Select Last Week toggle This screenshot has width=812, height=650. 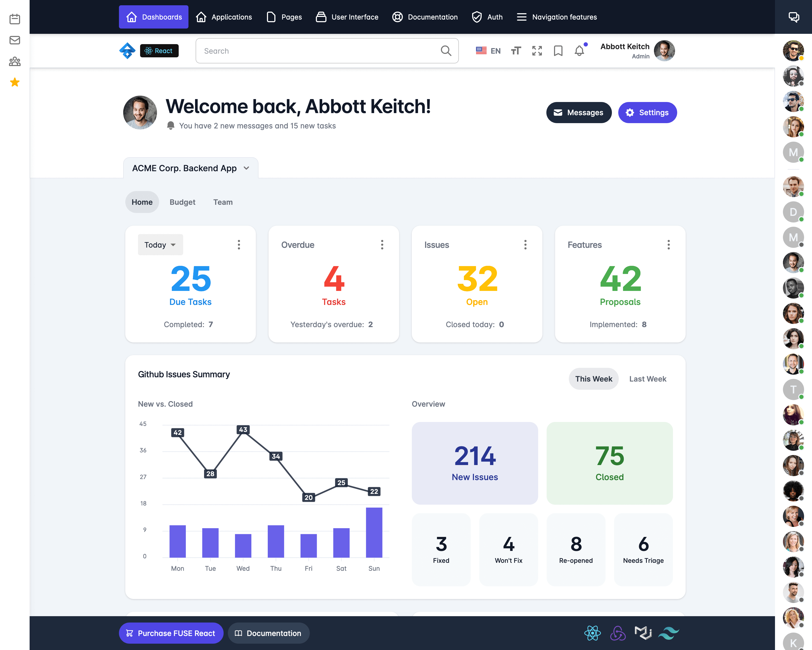point(647,379)
